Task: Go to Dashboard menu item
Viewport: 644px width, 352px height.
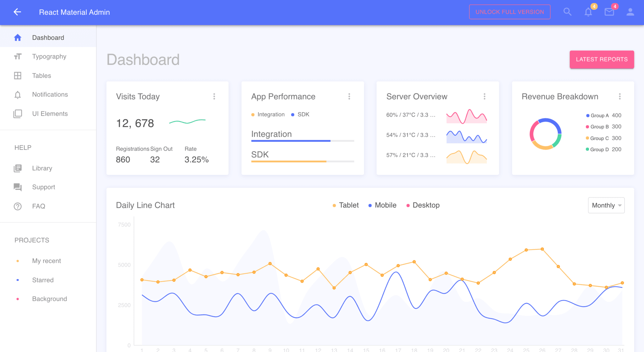Action: pyautogui.click(x=48, y=38)
